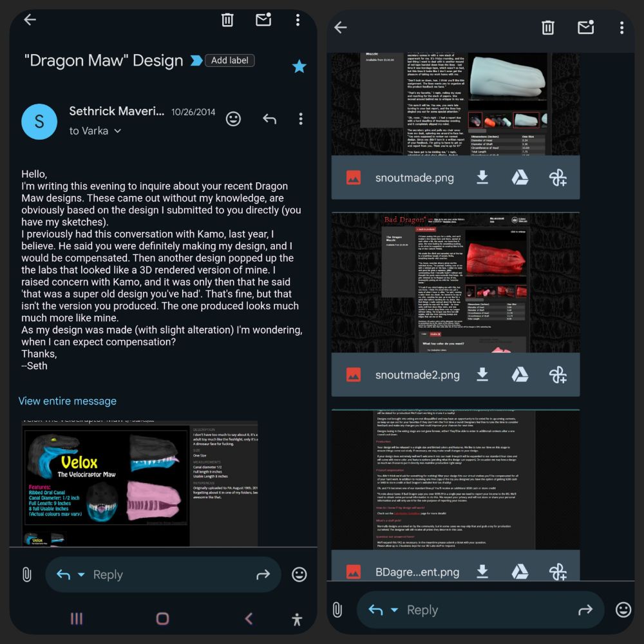
Task: Open sender avatar for Sethrick
Action: tap(39, 122)
